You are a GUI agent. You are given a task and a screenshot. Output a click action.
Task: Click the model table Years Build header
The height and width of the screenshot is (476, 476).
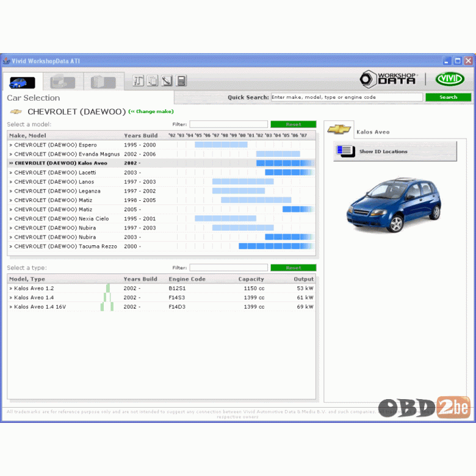pos(140,135)
